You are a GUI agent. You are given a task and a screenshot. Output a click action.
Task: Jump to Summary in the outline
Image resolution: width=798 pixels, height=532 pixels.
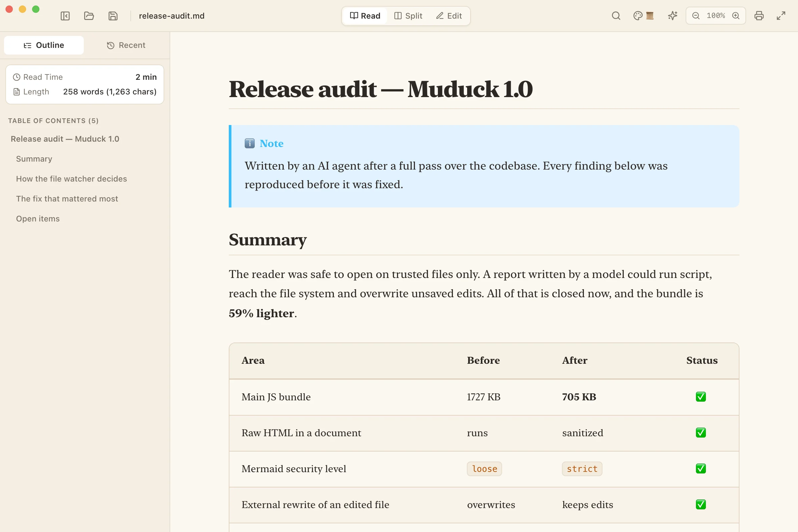coord(34,159)
